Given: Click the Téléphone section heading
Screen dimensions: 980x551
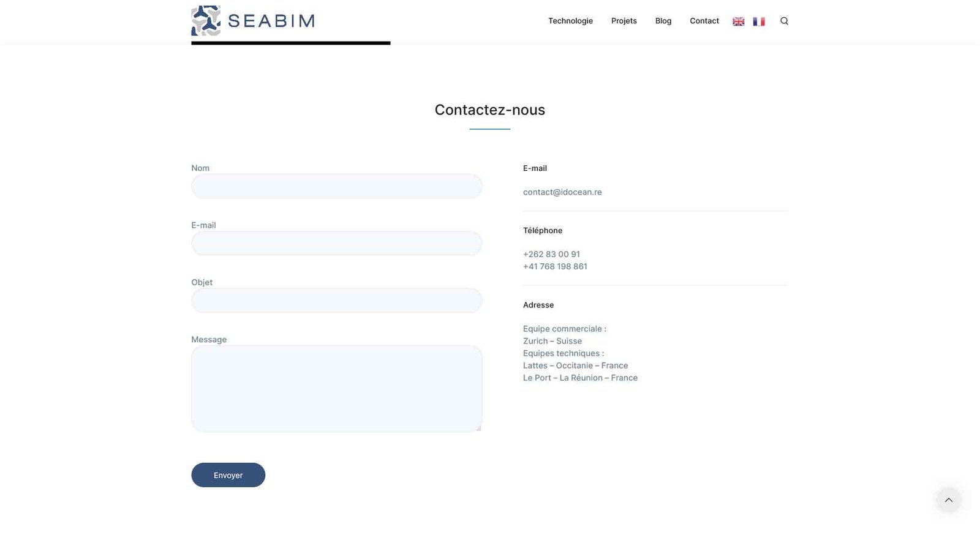Looking at the screenshot, I should (x=543, y=230).
